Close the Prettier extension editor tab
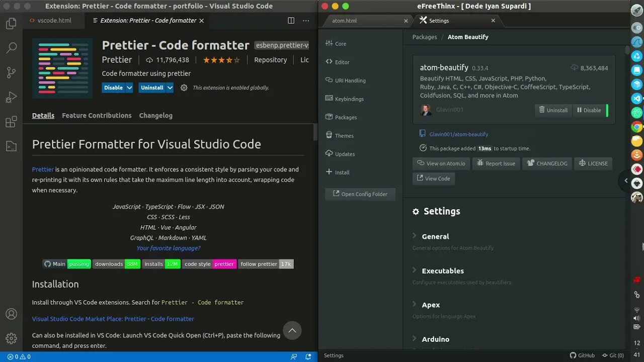 point(202,21)
